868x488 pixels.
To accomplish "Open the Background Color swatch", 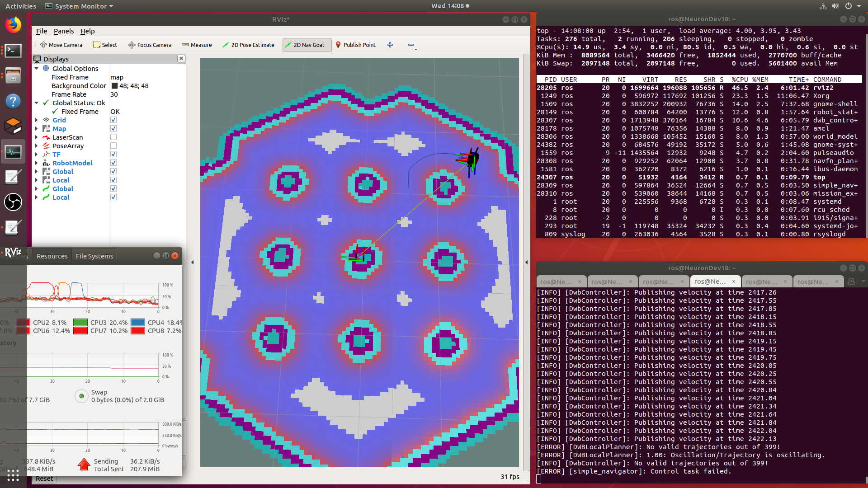I will 115,86.
